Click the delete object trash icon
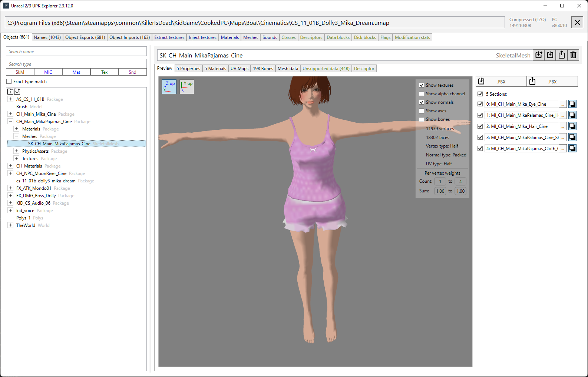588x377 pixels. (573, 55)
